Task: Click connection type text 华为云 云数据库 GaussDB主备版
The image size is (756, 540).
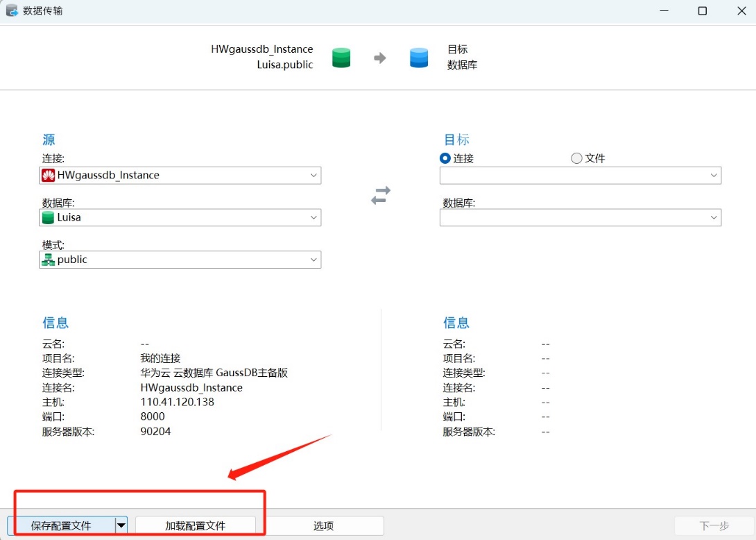Action: click(214, 373)
